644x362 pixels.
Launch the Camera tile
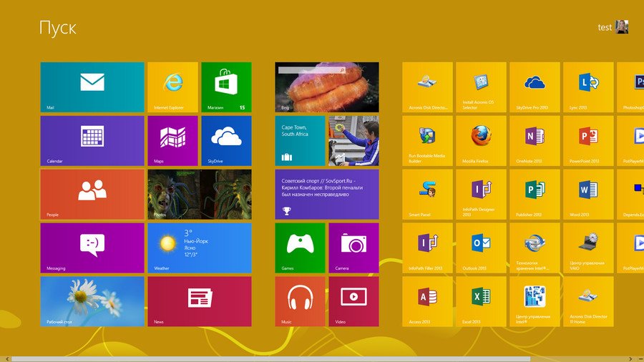(353, 248)
